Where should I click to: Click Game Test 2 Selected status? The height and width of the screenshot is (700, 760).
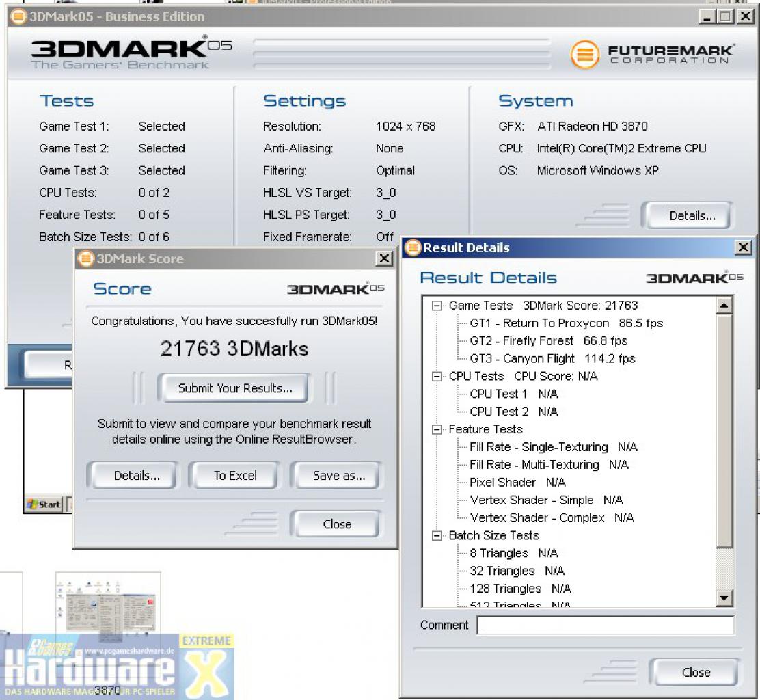click(x=162, y=149)
